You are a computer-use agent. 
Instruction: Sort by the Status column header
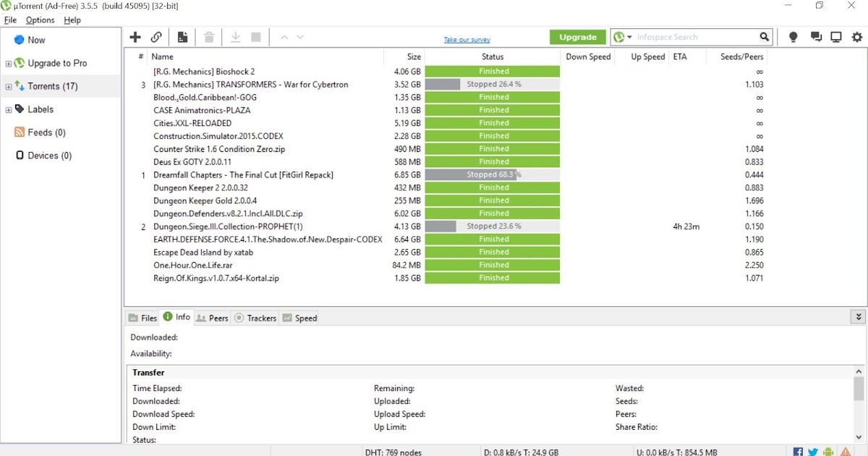point(493,56)
